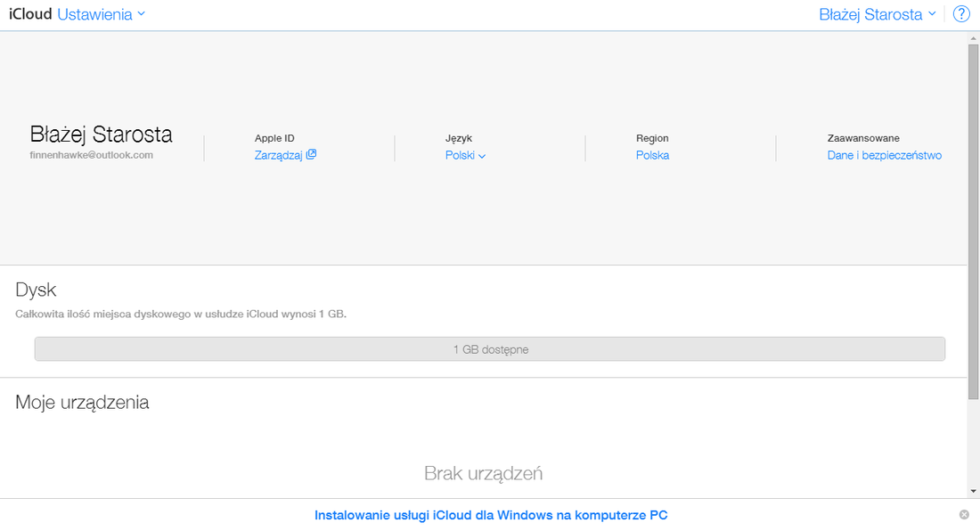Select the finnenhawke@outlook.com email text

[x=91, y=155]
